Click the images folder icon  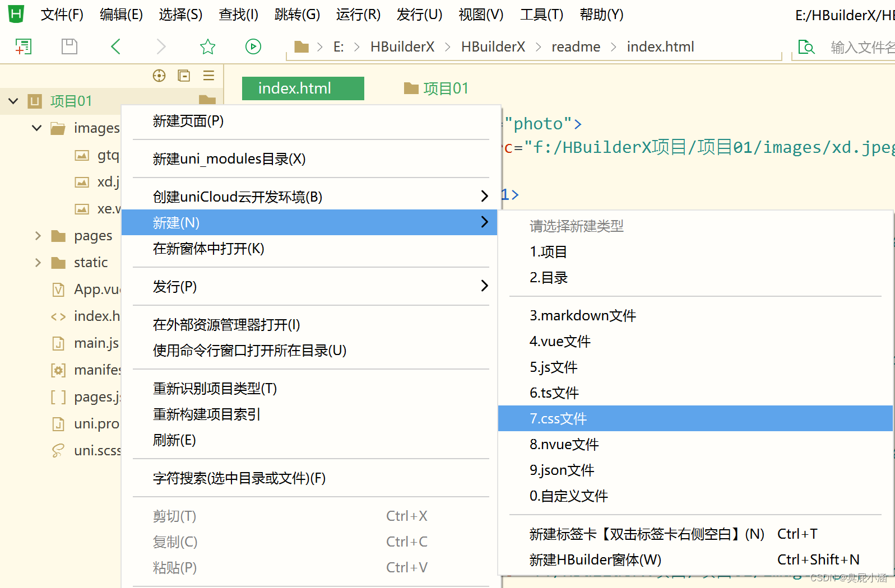click(58, 128)
